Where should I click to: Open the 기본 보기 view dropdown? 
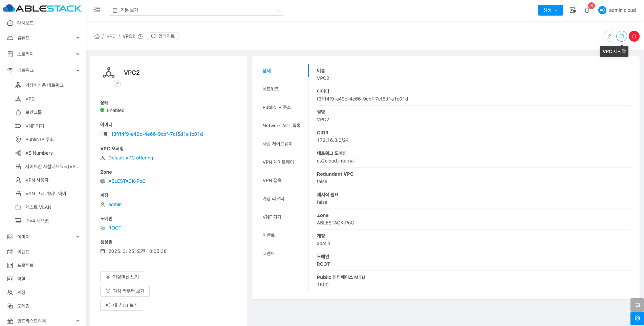click(196, 10)
